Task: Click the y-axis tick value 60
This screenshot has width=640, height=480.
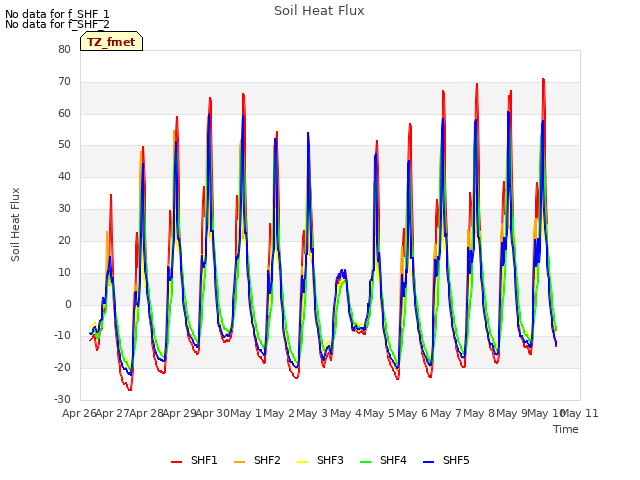Action: [x=64, y=113]
